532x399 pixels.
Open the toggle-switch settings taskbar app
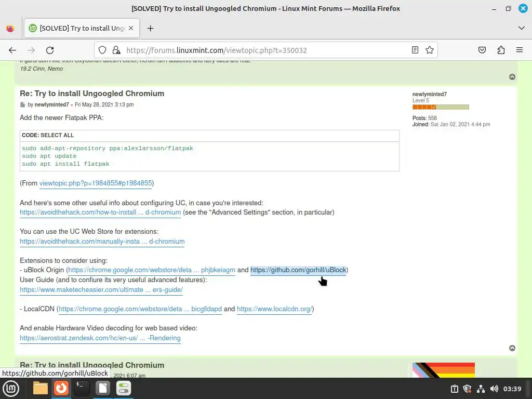point(124,389)
